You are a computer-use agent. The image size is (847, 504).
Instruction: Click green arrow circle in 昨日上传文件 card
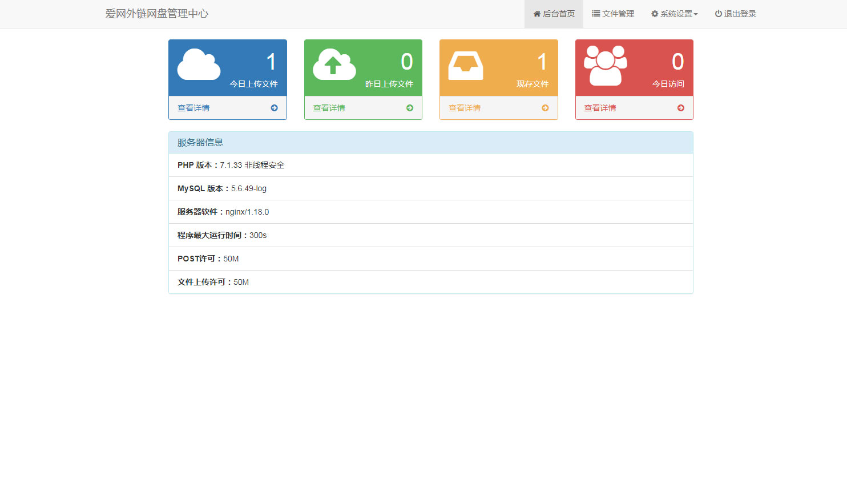coord(409,108)
